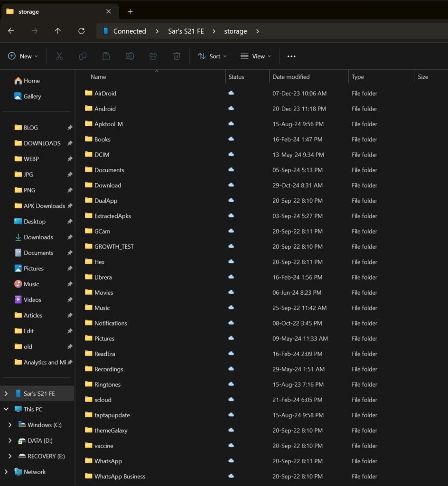The height and width of the screenshot is (486, 448).
Task: Open a new tab with plus
Action: pyautogui.click(x=130, y=11)
